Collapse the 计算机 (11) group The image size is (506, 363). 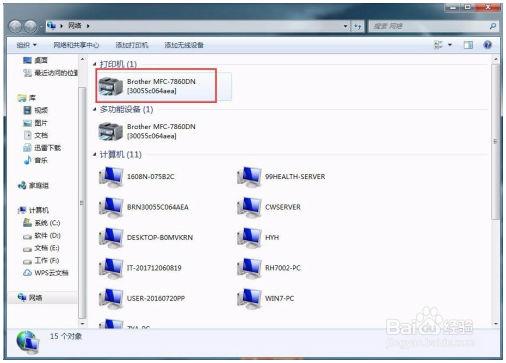coord(95,154)
